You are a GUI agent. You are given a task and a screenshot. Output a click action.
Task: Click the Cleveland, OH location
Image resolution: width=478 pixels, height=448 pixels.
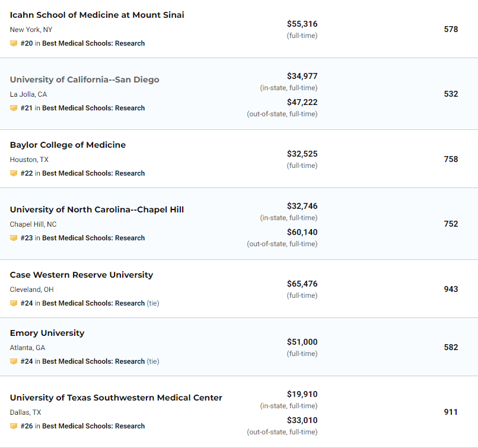point(31,290)
